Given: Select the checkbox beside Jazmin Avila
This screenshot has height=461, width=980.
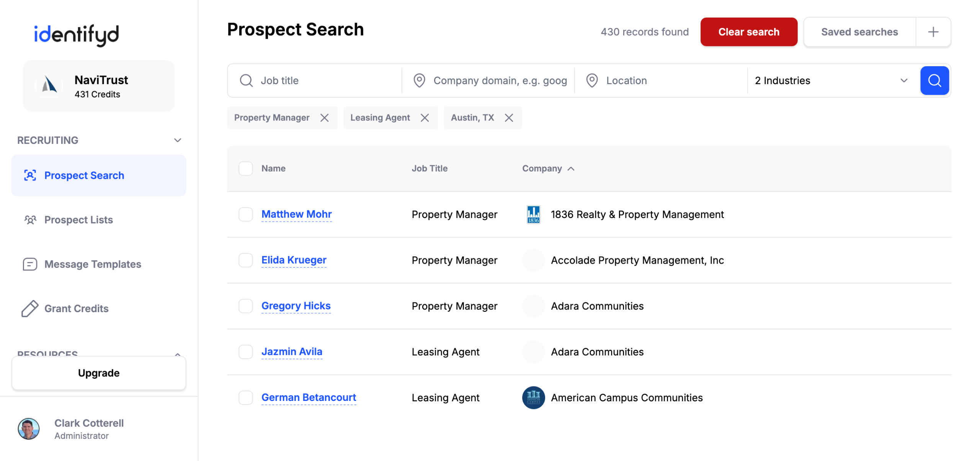Looking at the screenshot, I should (x=245, y=352).
